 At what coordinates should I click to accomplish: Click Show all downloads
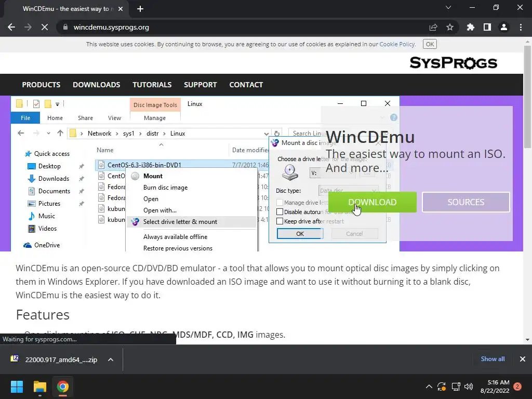pos(493,359)
